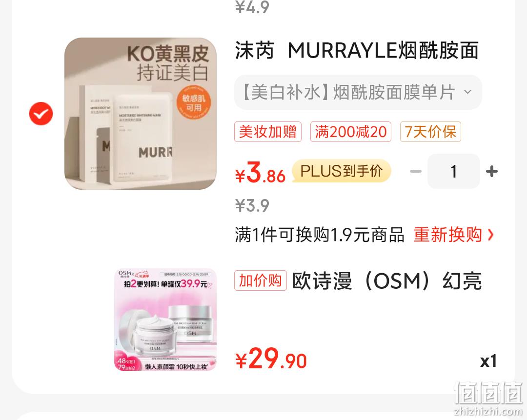Increase quantity with the plus icon
527x420 pixels.
(492, 171)
